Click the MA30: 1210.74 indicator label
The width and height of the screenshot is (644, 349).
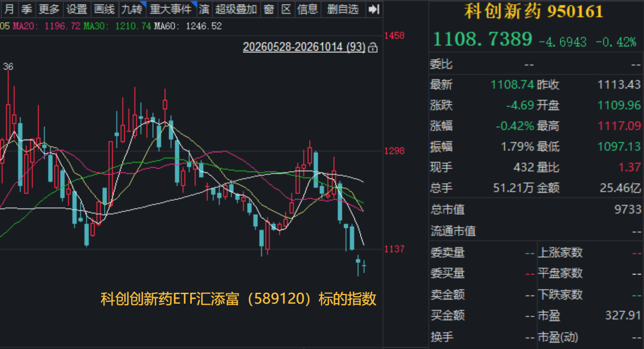117,26
